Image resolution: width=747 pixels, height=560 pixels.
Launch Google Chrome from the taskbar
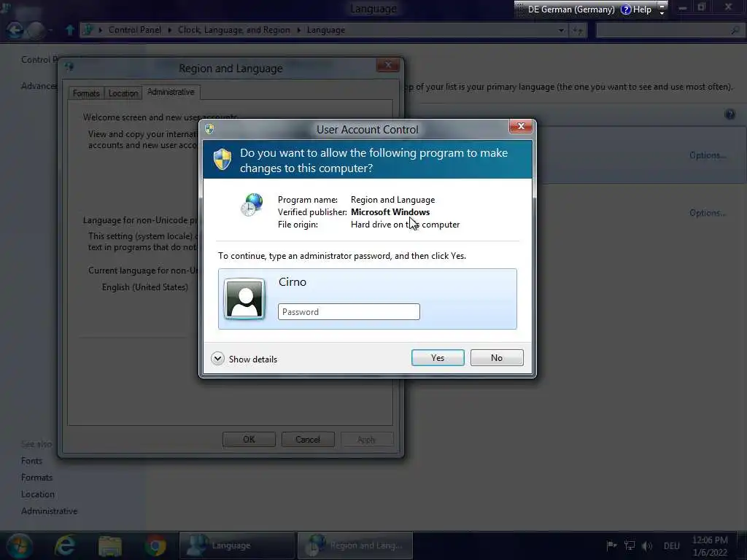(x=155, y=545)
